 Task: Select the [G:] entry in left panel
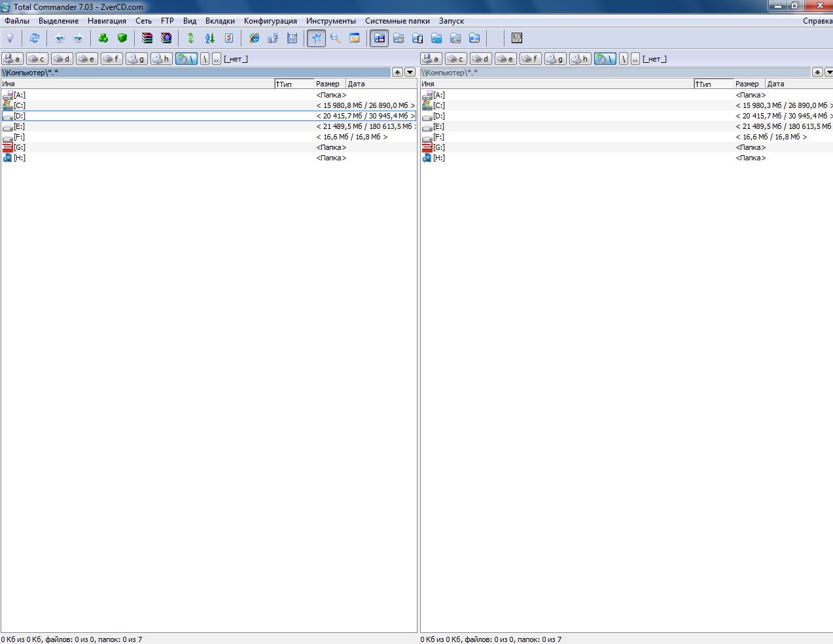point(209,147)
